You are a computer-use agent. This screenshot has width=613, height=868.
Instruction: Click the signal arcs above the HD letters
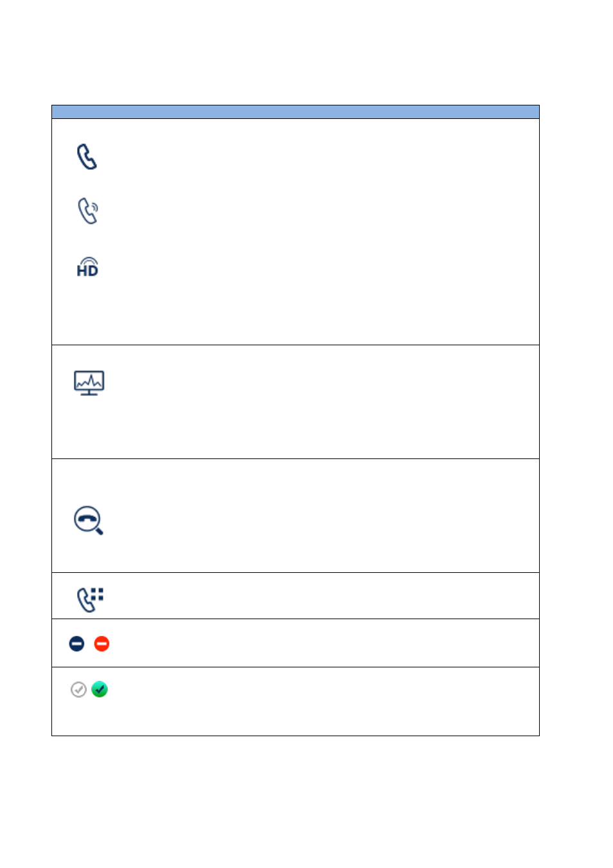pos(88,260)
